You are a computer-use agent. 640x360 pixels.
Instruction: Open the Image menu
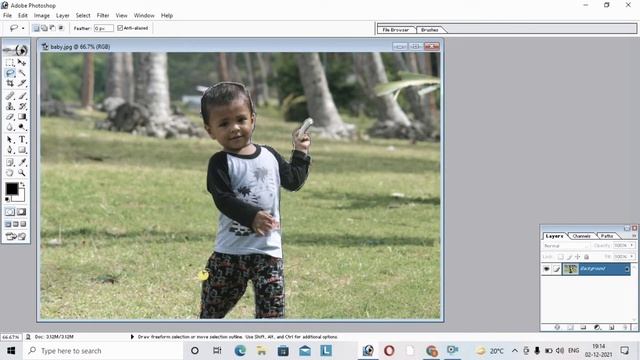(x=42, y=16)
